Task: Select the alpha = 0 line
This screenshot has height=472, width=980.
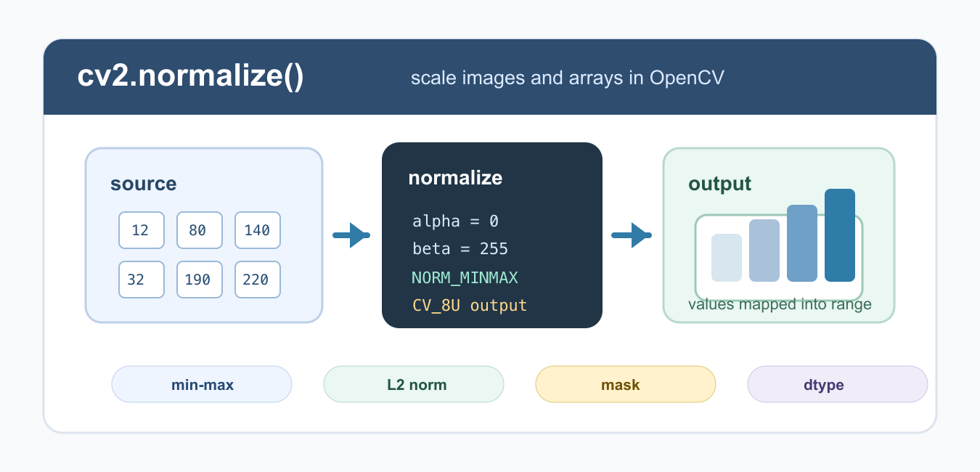Action: 455,221
